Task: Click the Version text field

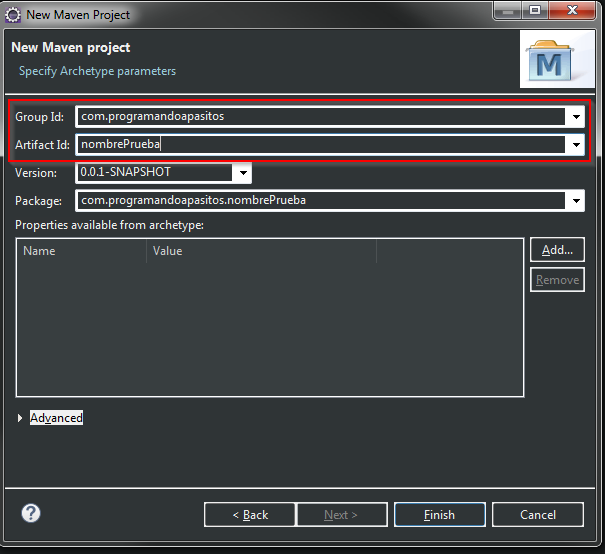Action: coord(155,172)
